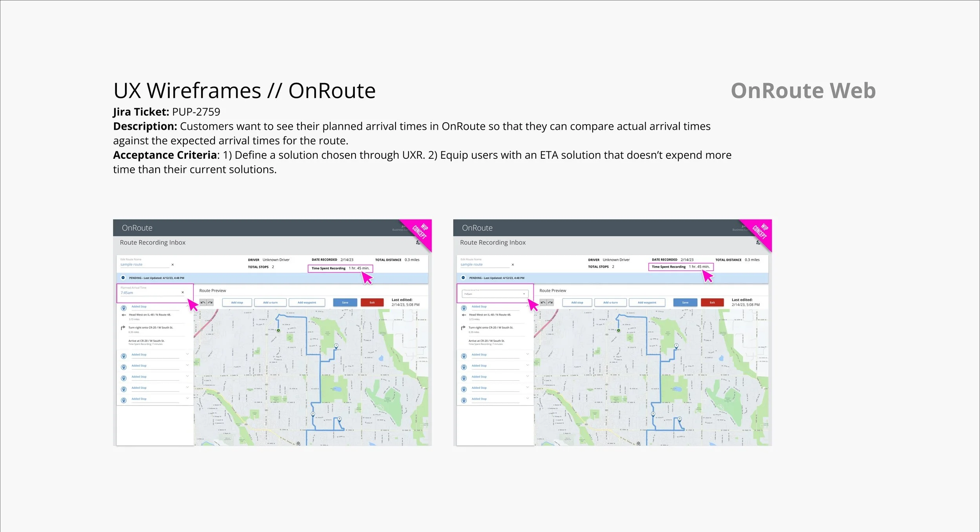Screen dimensions: 980x532
Task: Click redo arrow in left wireframe toolbar
Action: [210, 302]
